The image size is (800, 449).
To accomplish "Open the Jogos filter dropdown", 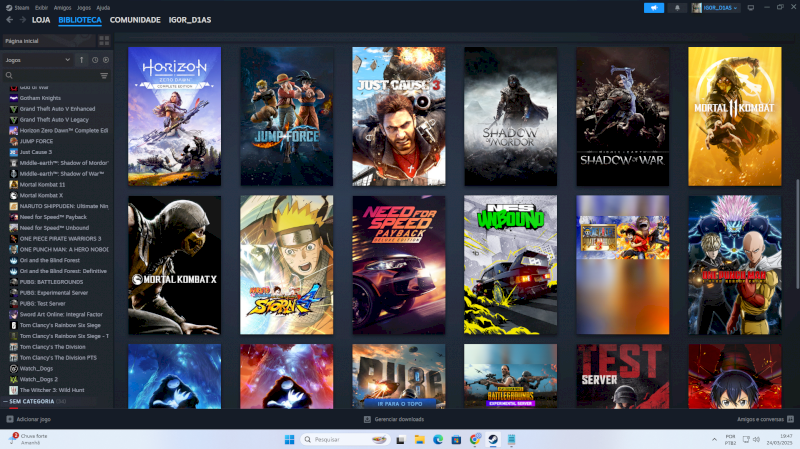I will pos(38,60).
